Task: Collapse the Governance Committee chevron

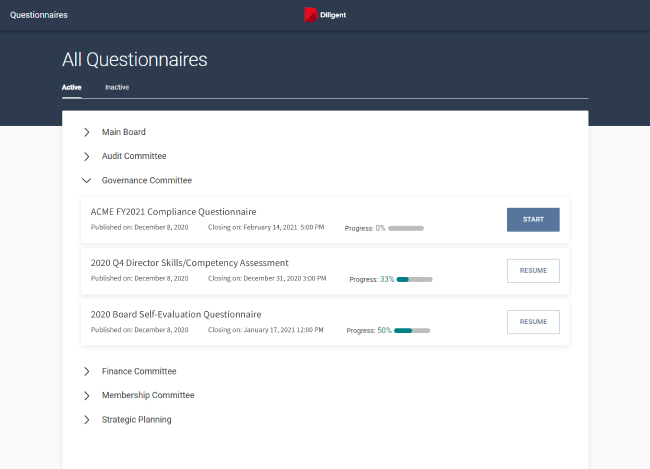Action: (x=87, y=180)
